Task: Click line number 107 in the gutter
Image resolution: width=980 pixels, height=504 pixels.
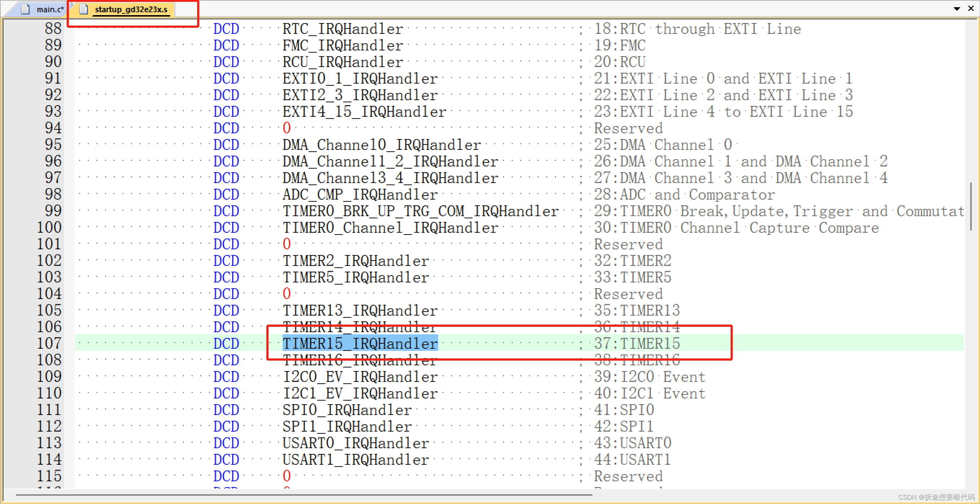Action: pyautogui.click(x=49, y=343)
